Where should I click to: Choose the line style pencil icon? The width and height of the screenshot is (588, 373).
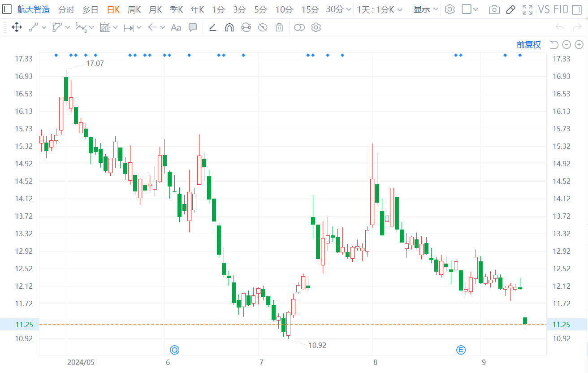(x=213, y=28)
